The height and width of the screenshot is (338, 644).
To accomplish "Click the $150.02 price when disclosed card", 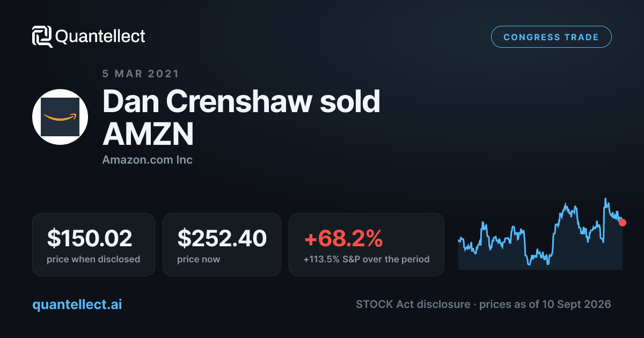I will (x=93, y=245).
